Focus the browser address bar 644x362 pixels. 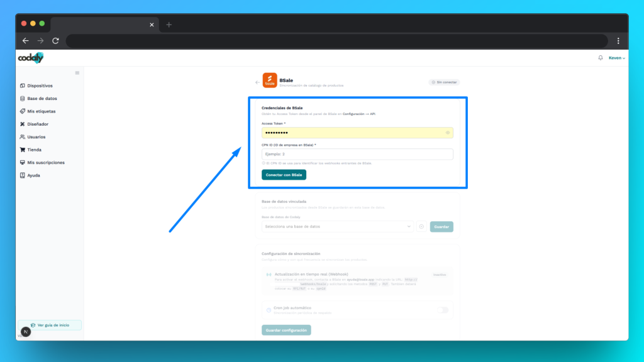tap(337, 41)
